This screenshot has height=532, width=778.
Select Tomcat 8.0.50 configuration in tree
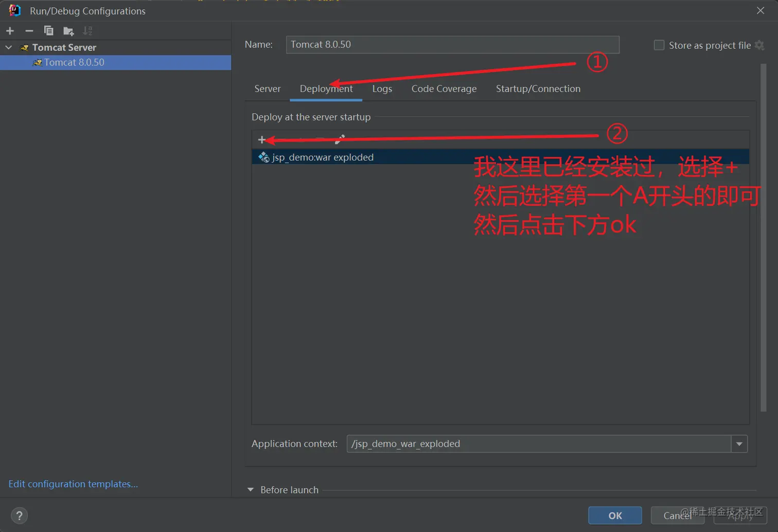[115, 62]
